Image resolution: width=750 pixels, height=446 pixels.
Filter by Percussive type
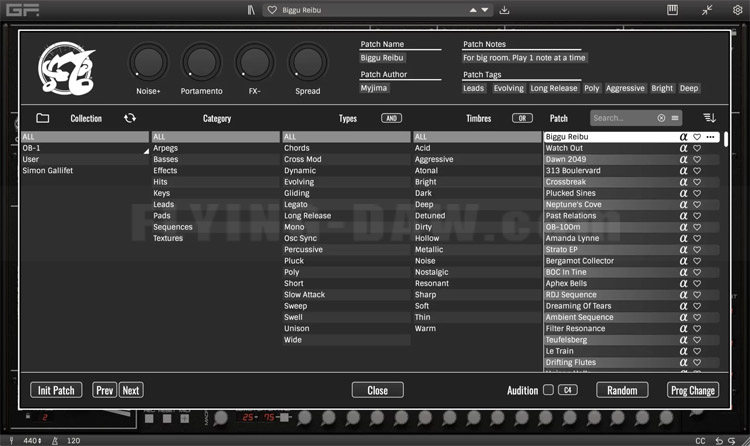point(346,250)
